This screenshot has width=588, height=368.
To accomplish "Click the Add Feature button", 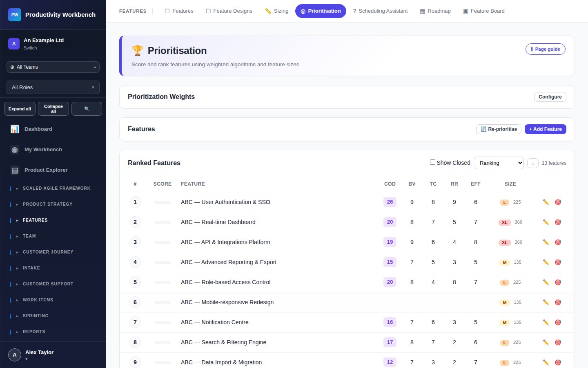I will point(546,129).
